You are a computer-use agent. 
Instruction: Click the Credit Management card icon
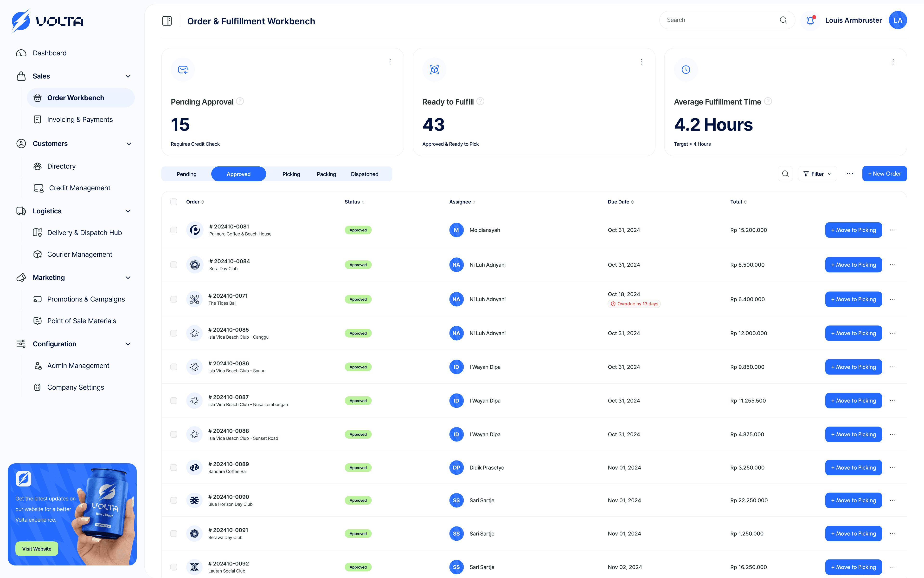(38, 188)
